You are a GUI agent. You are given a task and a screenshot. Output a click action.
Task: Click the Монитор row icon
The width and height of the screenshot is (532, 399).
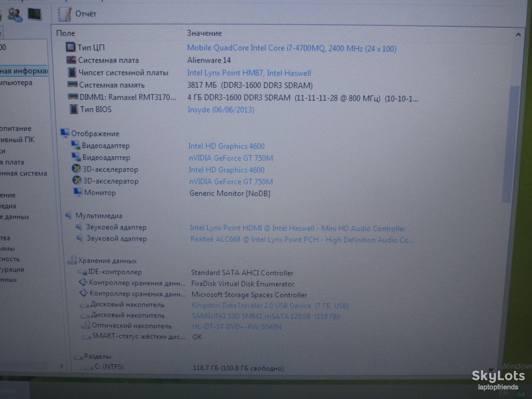pos(78,192)
